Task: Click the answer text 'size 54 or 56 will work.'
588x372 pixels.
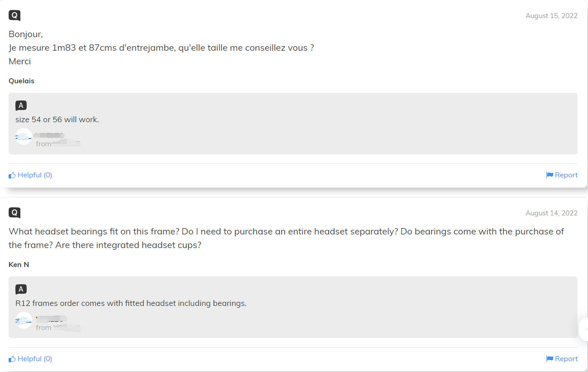Action: pyautogui.click(x=57, y=120)
